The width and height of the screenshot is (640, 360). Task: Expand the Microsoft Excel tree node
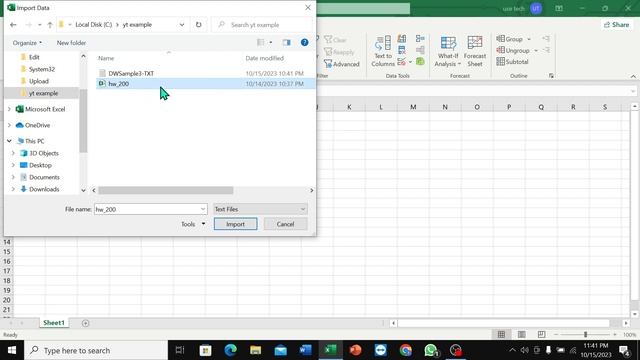click(x=9, y=109)
